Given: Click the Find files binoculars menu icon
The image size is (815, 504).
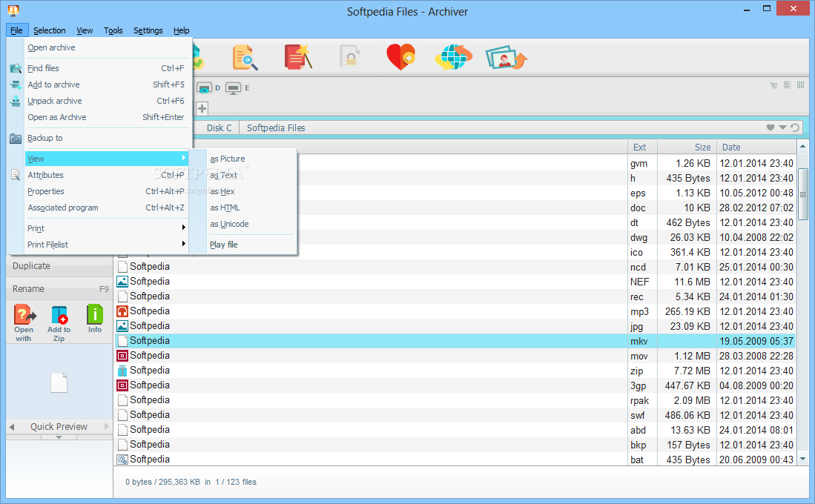Looking at the screenshot, I should 16,69.
